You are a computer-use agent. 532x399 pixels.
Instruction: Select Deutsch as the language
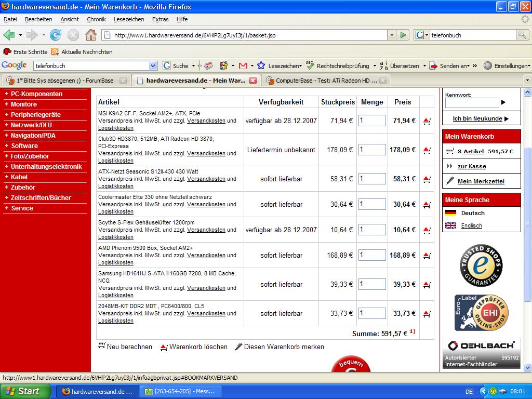[x=473, y=213]
